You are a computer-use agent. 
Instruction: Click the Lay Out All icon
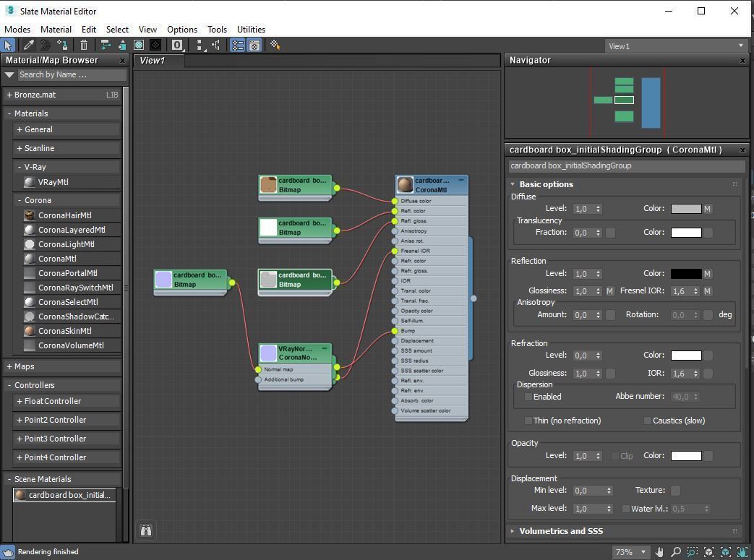pos(200,46)
